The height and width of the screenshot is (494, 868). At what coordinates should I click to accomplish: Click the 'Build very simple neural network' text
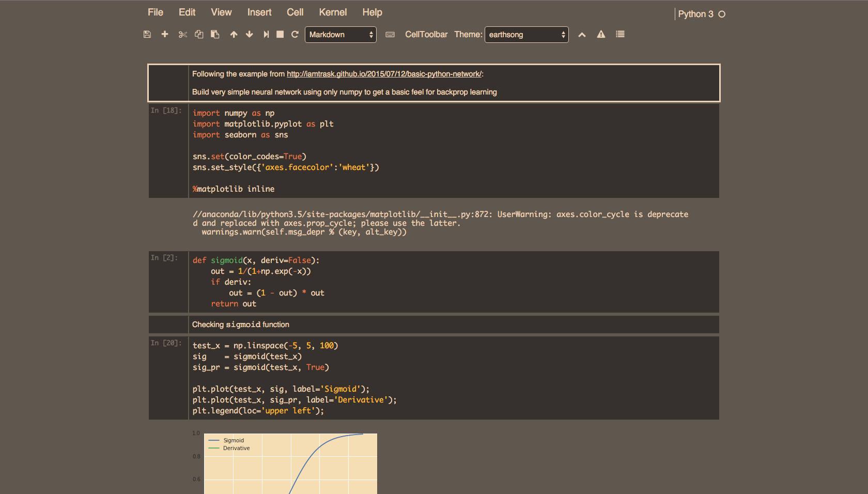(x=345, y=92)
